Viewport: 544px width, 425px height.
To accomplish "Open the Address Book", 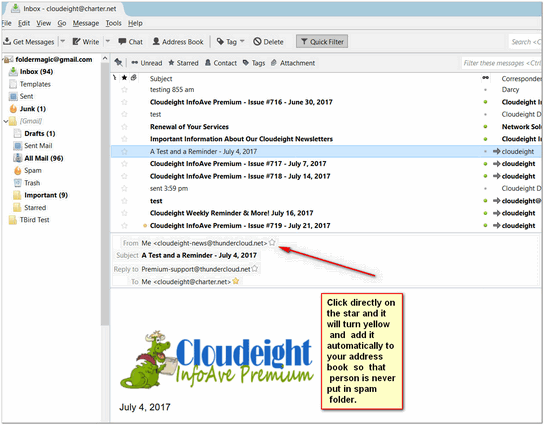I will tap(178, 42).
